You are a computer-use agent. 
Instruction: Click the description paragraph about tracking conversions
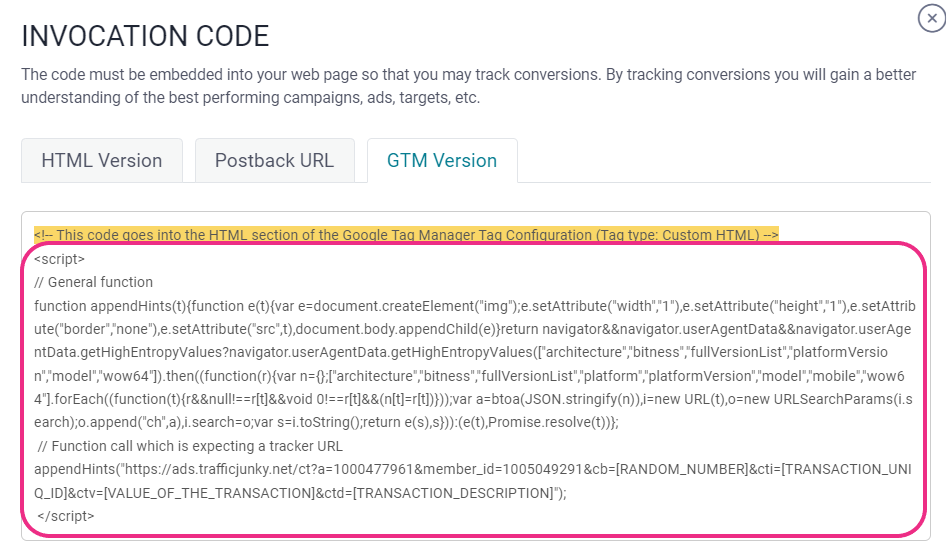coord(468,86)
